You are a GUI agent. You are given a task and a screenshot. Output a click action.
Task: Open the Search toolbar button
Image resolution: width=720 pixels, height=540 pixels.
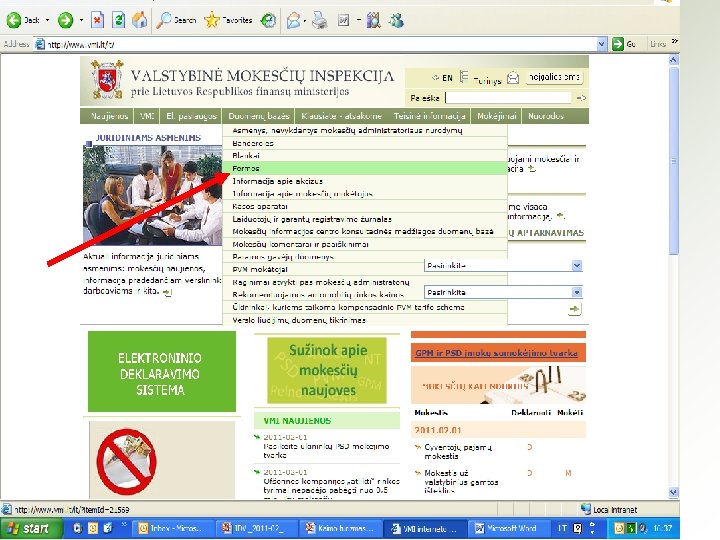click(176, 20)
